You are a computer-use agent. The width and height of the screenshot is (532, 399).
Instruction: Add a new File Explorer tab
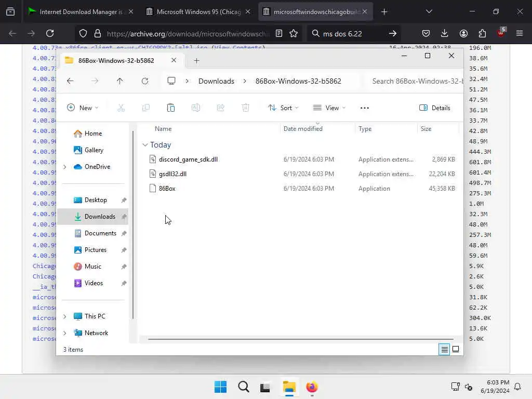click(196, 61)
